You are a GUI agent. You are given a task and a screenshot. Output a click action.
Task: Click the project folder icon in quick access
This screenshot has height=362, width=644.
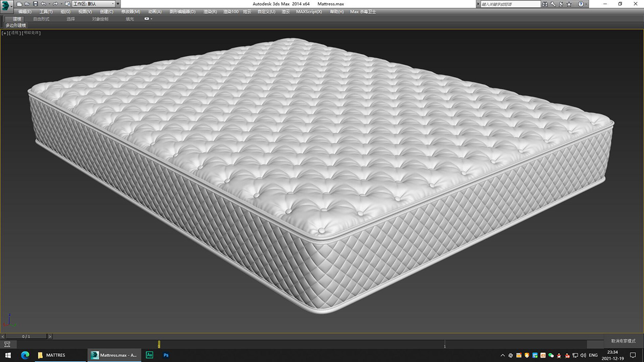[67, 4]
